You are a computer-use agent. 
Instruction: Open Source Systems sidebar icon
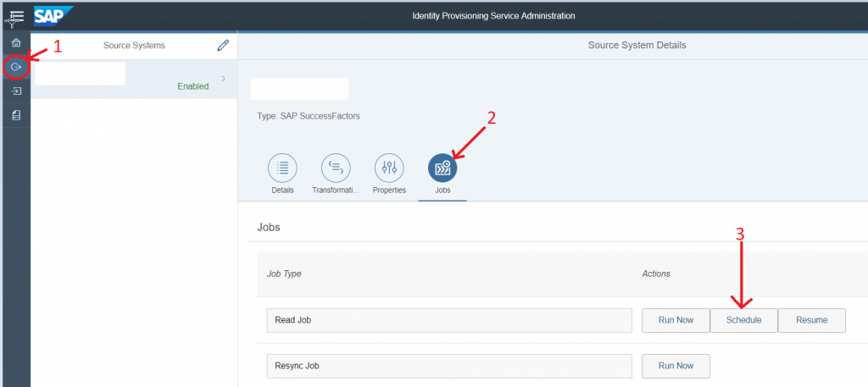click(x=16, y=67)
